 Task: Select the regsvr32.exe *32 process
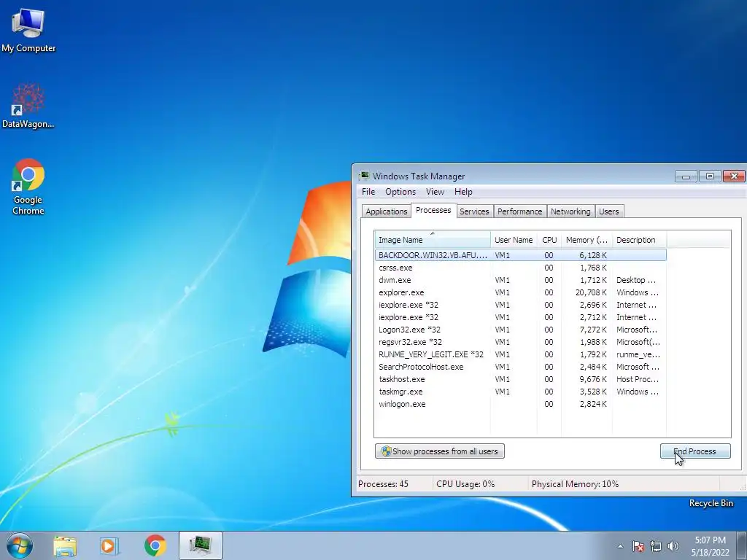click(x=520, y=342)
